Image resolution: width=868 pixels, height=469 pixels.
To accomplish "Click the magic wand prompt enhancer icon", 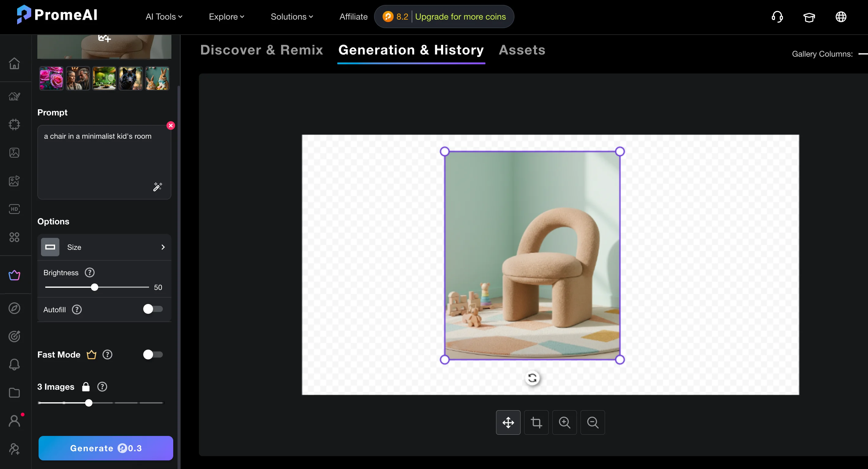I will coord(157,187).
